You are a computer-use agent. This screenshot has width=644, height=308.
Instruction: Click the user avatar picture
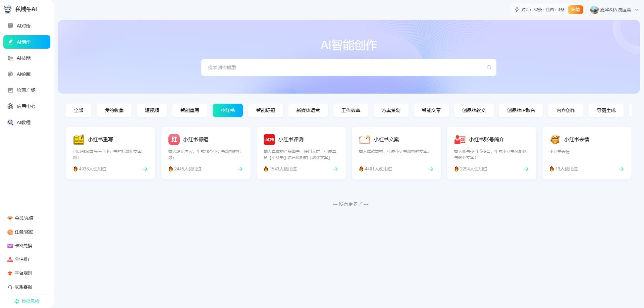point(594,10)
